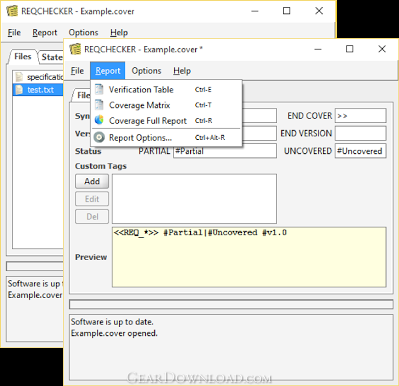Click front window REQCHECKER title icon
The width and height of the screenshot is (399, 386).
coord(75,49)
